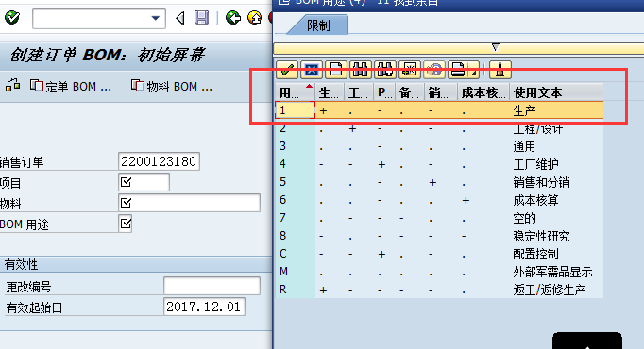Click the 销... column header
The width and height of the screenshot is (644, 349).
tap(441, 92)
